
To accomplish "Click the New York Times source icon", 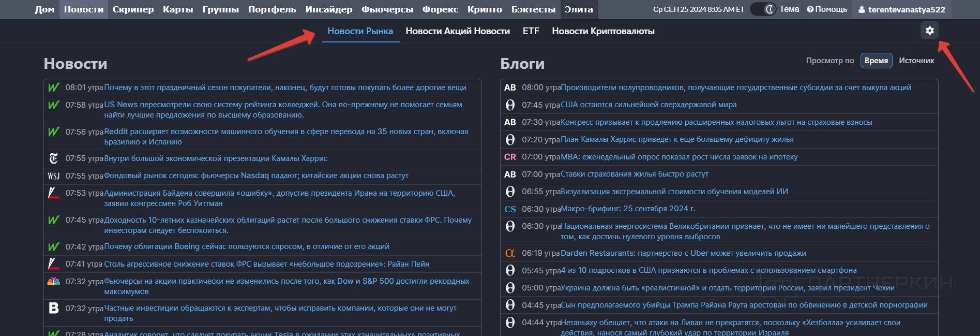I will pyautogui.click(x=53, y=158).
